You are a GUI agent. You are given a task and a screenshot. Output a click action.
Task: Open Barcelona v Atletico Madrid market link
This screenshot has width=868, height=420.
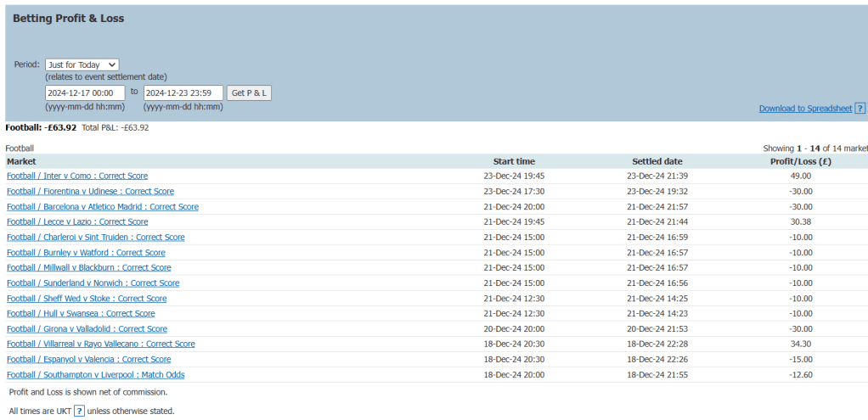(x=103, y=207)
